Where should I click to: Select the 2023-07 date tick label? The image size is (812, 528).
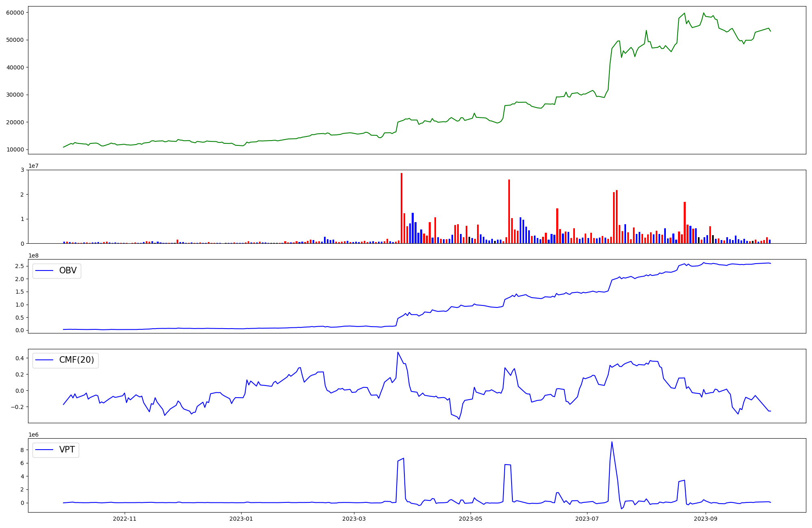coord(587,519)
